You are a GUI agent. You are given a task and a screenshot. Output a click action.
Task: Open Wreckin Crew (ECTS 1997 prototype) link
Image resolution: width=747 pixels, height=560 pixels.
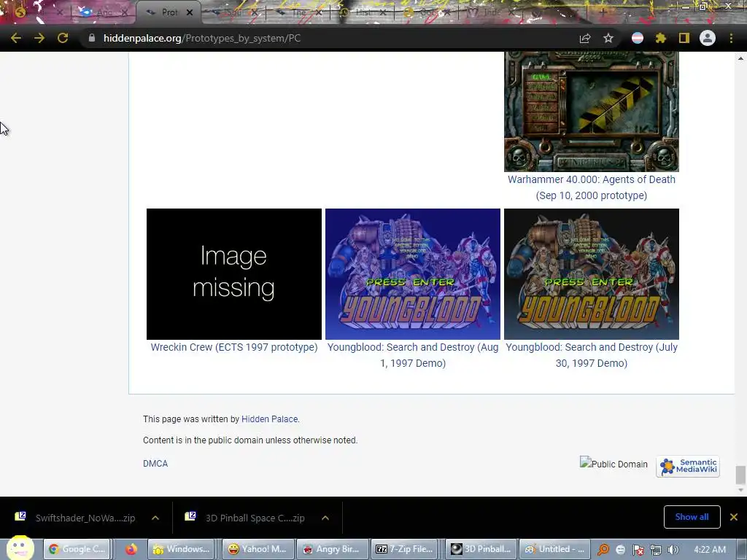pyautogui.click(x=234, y=347)
